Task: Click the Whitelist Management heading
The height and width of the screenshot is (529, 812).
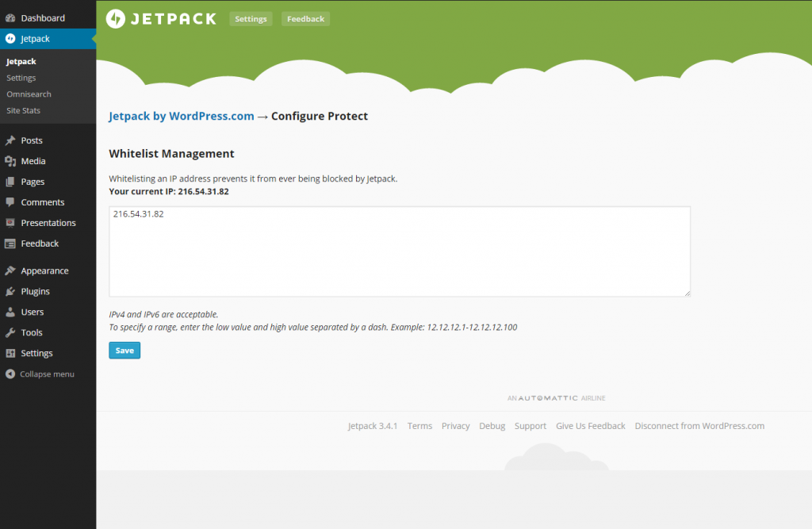Action: click(x=171, y=153)
